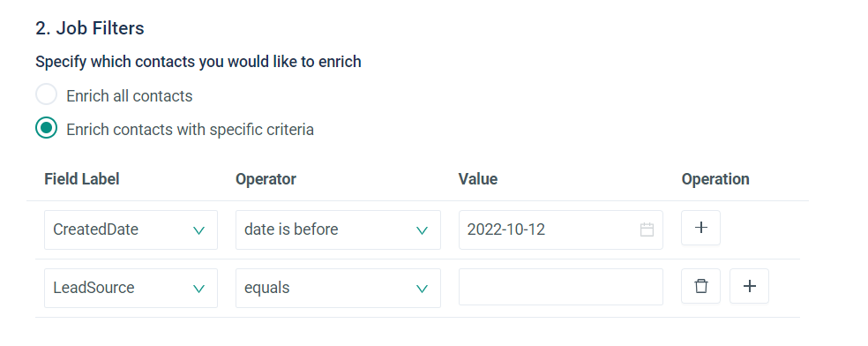Click the calendar icon in the date field

coord(647,229)
